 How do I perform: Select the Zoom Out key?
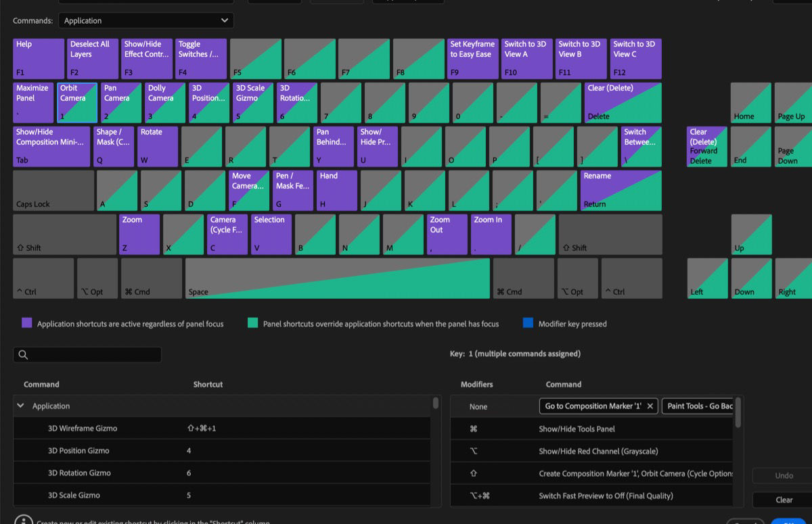pos(447,233)
